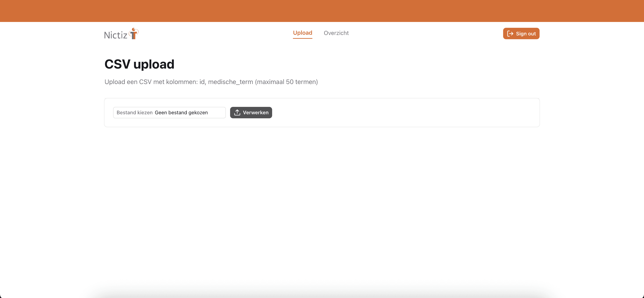
Task: Click the upload instructions text about kolommen
Action: 211,82
